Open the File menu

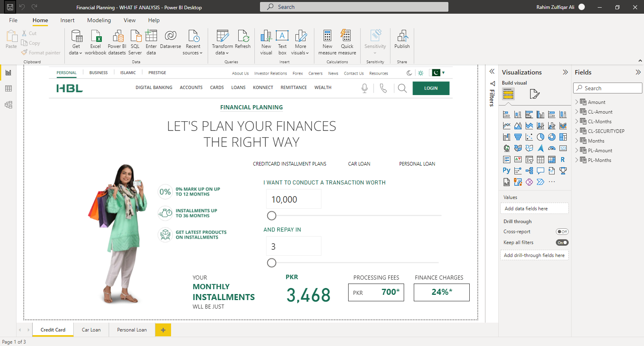click(13, 20)
